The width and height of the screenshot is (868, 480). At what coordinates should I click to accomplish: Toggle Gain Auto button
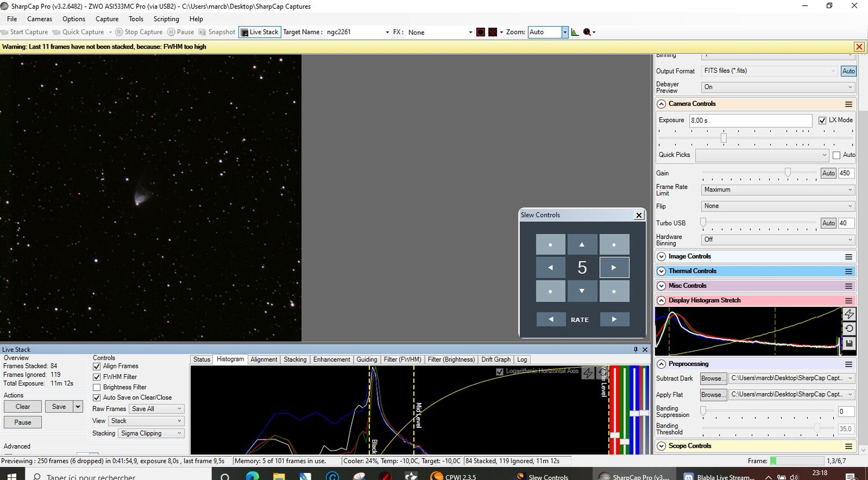(829, 173)
